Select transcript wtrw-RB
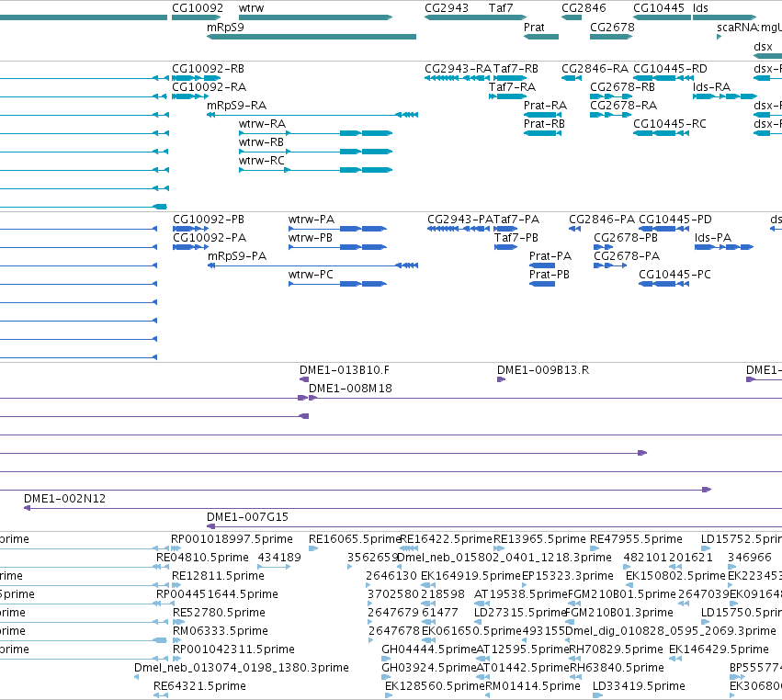 pyautogui.click(x=261, y=142)
